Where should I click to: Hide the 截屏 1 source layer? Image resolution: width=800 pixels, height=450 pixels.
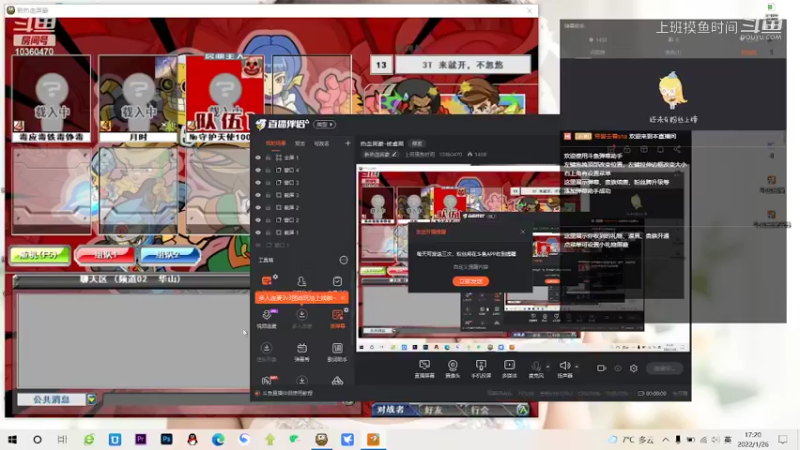pos(258,233)
